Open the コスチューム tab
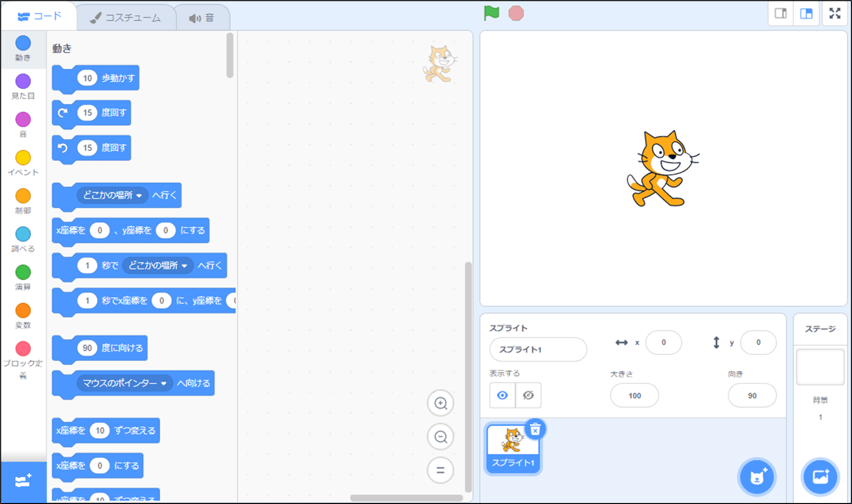 click(x=126, y=18)
